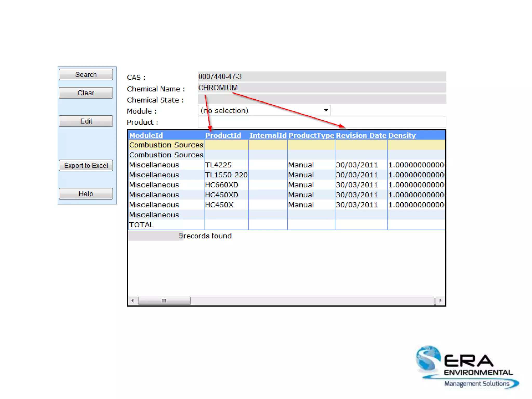Click Export to Excel button

click(x=86, y=165)
